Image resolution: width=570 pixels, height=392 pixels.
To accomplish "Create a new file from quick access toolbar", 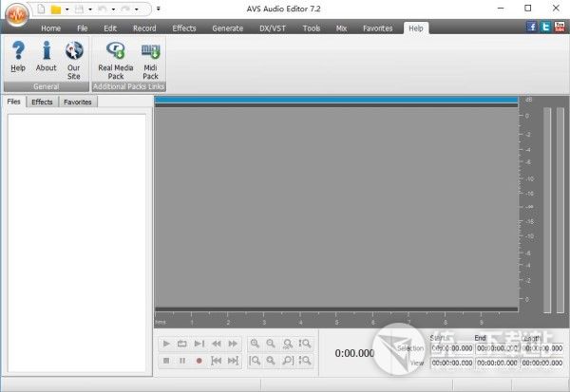I will (41, 9).
